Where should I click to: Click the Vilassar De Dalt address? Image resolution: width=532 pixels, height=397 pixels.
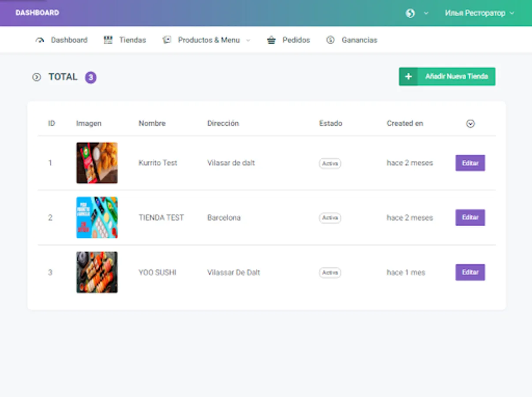234,273
